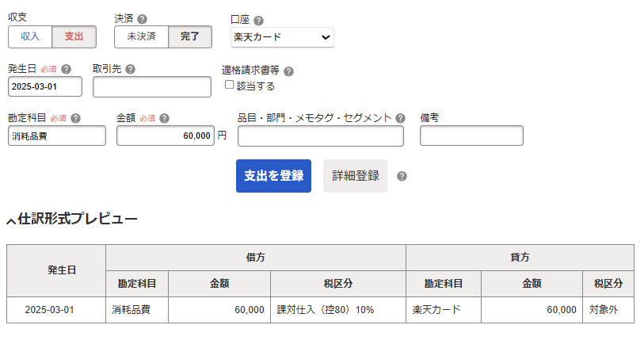Focus the 備考 input field

[x=471, y=136]
